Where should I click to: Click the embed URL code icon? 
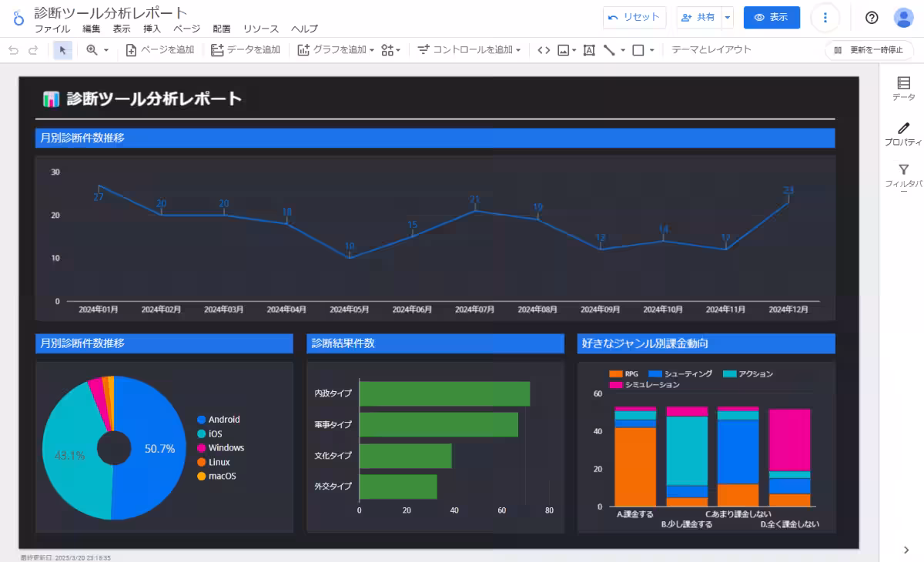544,50
